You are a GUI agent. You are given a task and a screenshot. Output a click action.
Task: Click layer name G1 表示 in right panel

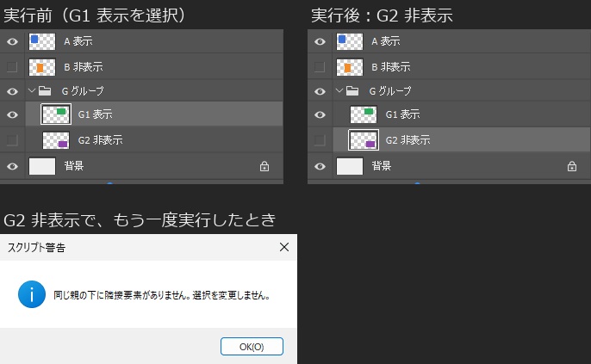tap(402, 114)
